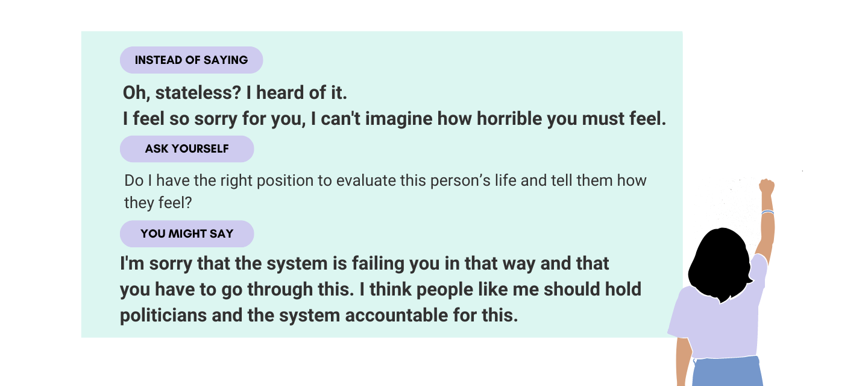Click the line beginning 'I'm sorry that the system'
Screen dimensions: 868x386
365,264
